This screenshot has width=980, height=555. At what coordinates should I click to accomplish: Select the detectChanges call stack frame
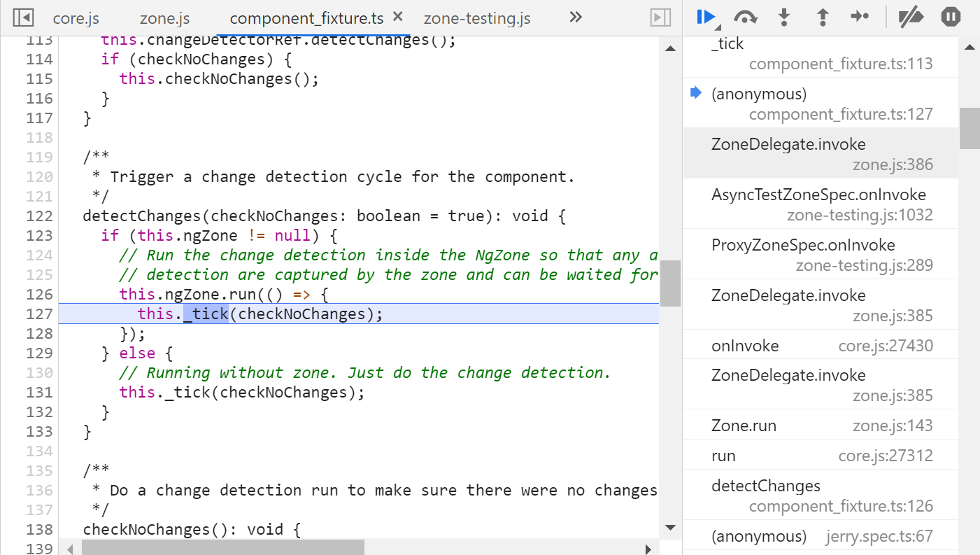(x=821, y=495)
